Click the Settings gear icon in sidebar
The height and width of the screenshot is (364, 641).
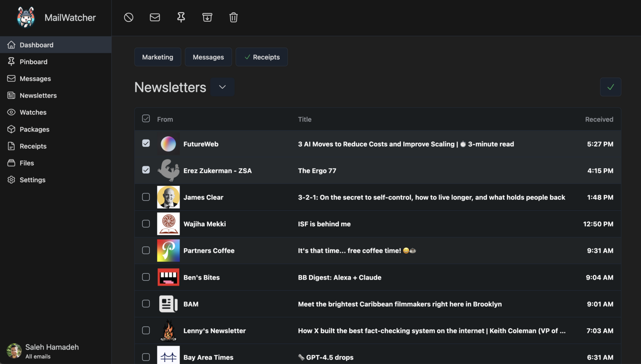(11, 180)
